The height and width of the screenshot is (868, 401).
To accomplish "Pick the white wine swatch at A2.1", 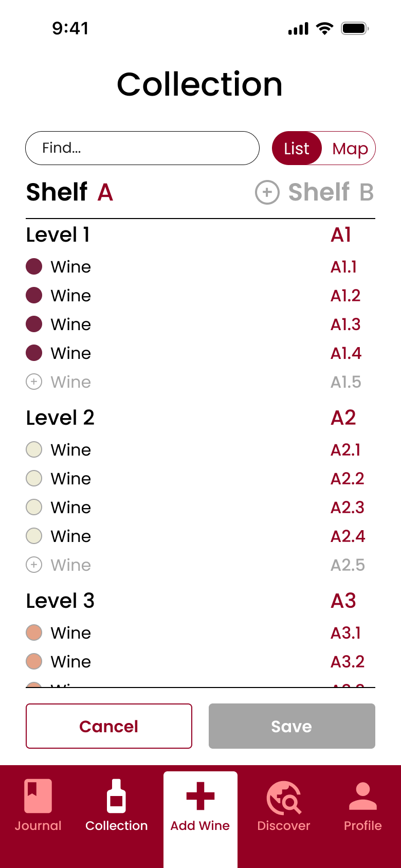I will coord(34,450).
